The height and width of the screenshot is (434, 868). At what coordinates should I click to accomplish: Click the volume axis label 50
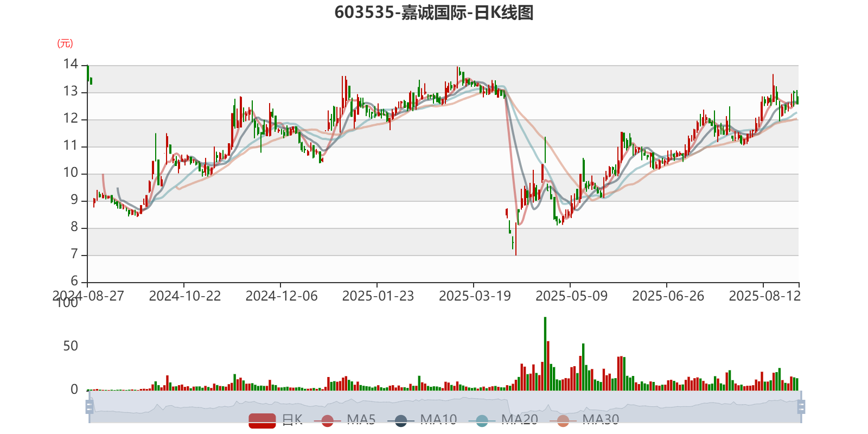coord(71,346)
